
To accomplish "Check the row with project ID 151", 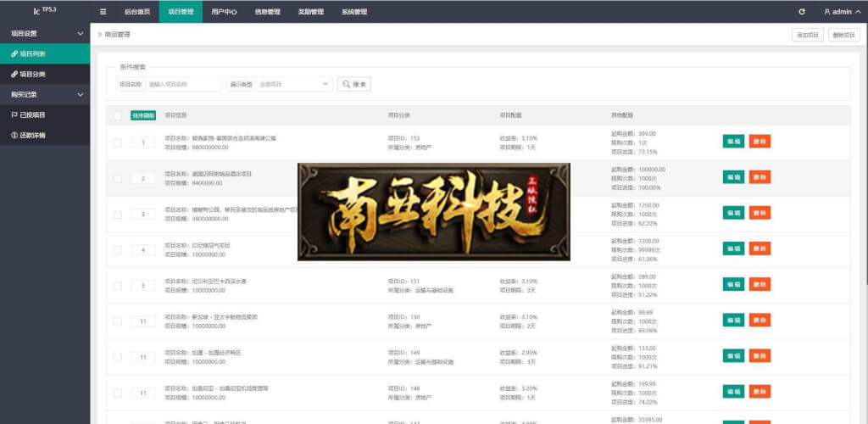I will pos(117,286).
